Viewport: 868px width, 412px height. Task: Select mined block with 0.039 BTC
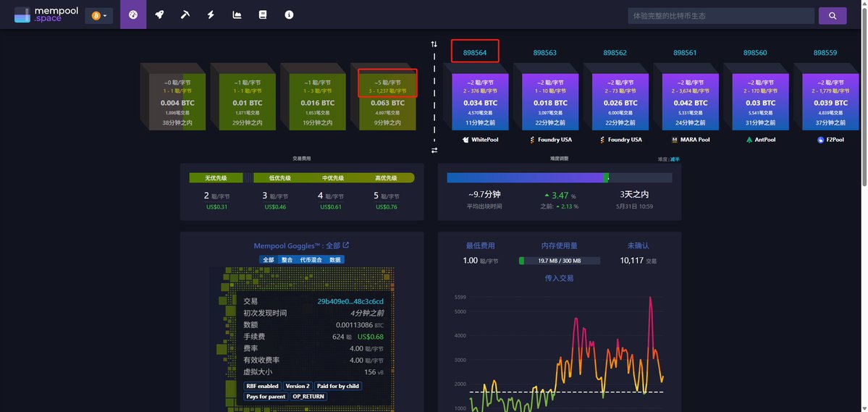(830, 102)
